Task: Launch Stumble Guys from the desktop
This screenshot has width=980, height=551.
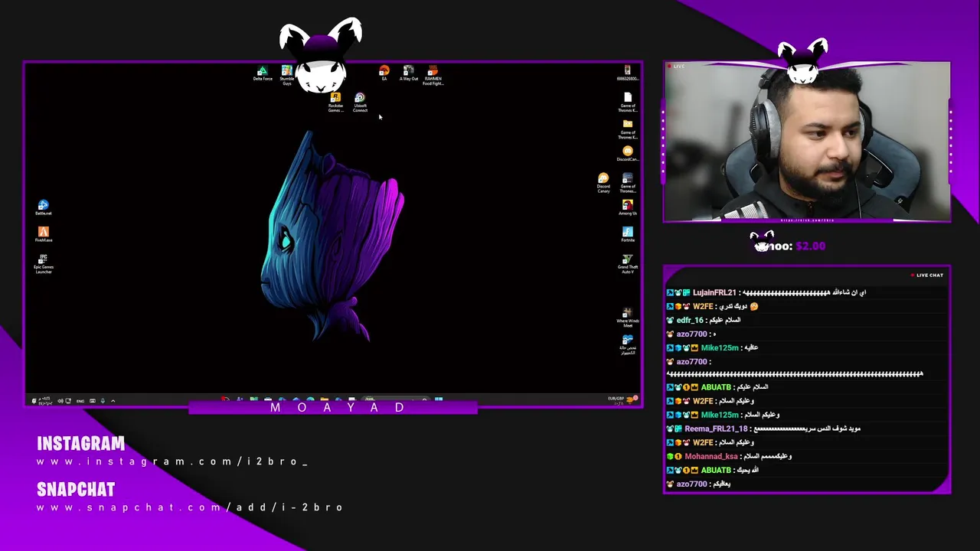Action: point(286,75)
